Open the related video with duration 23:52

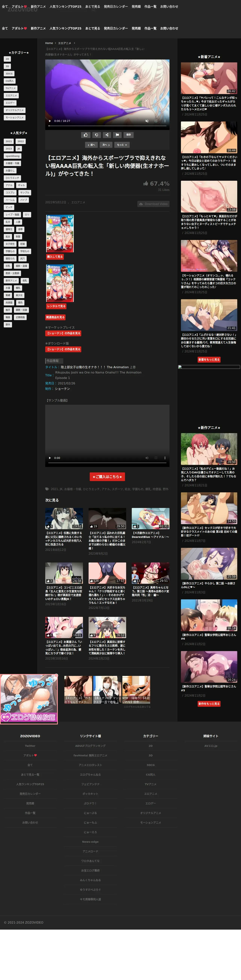pos(64,518)
